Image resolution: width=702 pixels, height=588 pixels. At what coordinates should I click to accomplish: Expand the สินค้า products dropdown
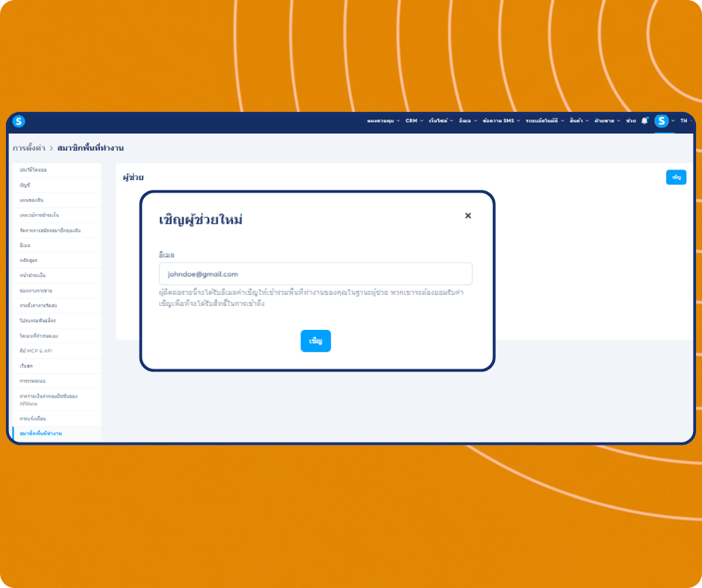pyautogui.click(x=580, y=121)
